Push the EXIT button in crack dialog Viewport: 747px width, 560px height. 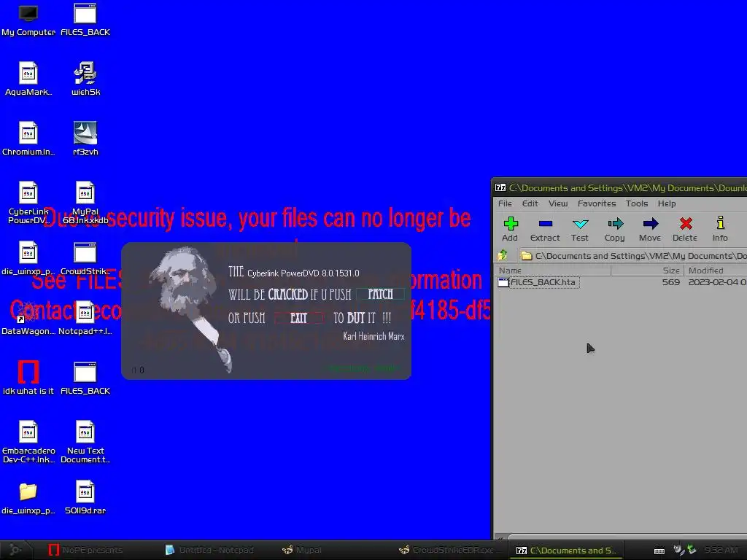[x=298, y=318]
